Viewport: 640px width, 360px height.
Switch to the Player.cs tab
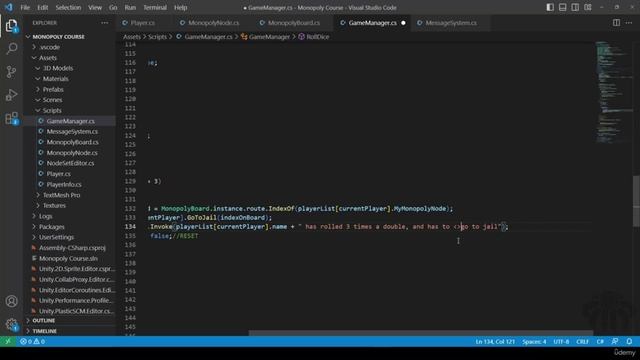point(142,23)
